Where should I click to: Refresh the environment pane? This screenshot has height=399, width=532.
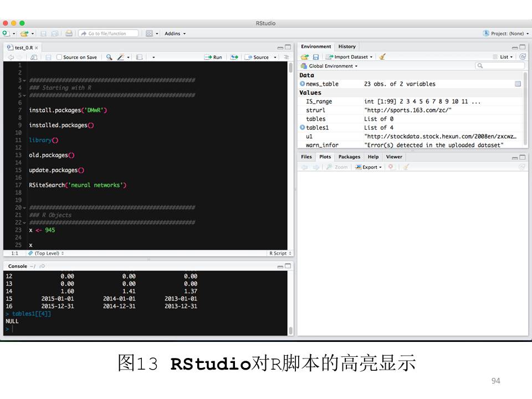[x=522, y=57]
